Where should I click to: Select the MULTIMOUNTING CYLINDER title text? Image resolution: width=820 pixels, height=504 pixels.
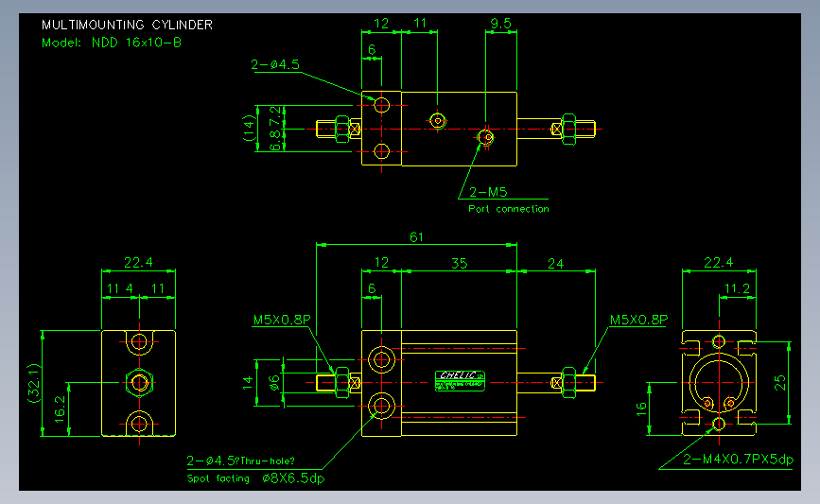(x=127, y=25)
